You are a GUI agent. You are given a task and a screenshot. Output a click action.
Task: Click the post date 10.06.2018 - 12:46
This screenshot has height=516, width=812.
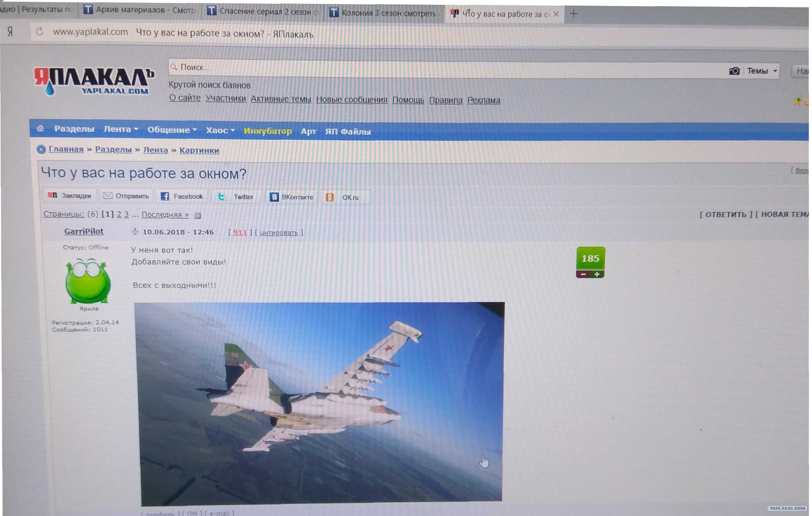tap(178, 232)
